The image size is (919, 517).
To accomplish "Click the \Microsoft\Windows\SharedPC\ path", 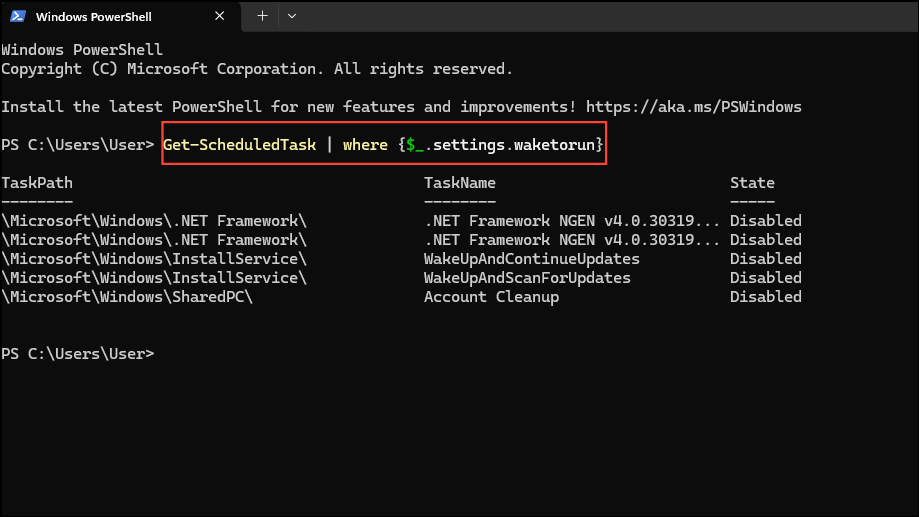I will point(127,297).
